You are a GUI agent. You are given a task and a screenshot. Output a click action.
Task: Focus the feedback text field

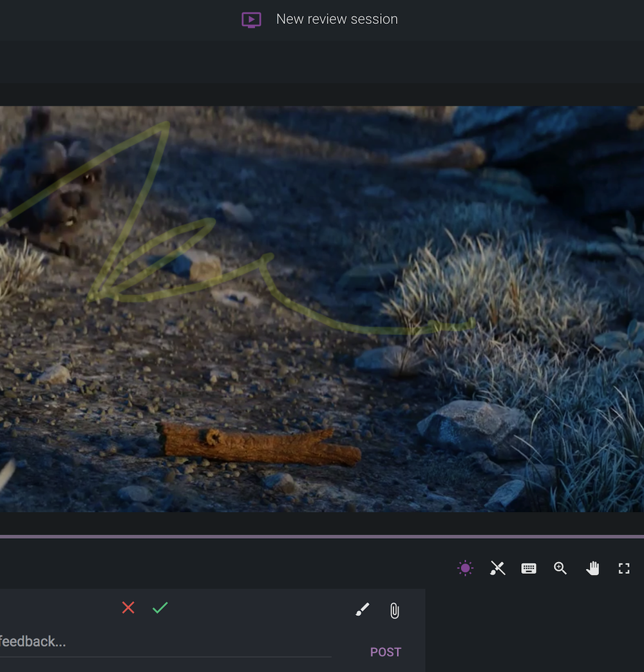pos(166,642)
